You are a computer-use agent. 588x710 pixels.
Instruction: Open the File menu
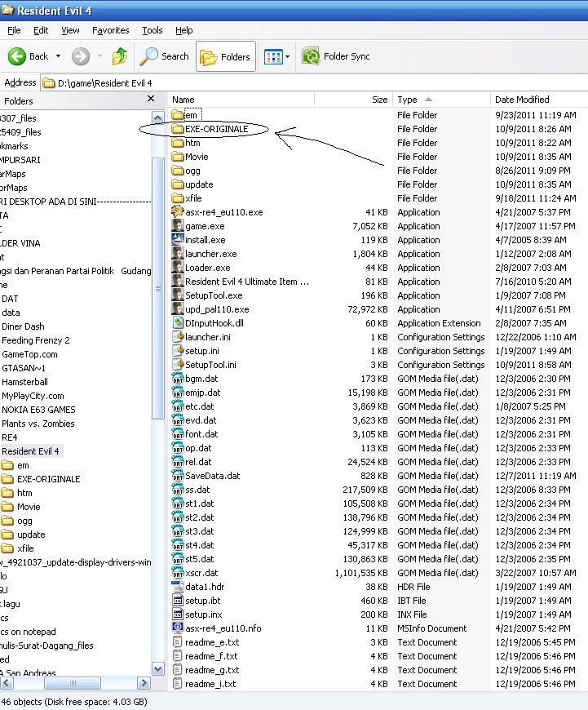[x=14, y=30]
